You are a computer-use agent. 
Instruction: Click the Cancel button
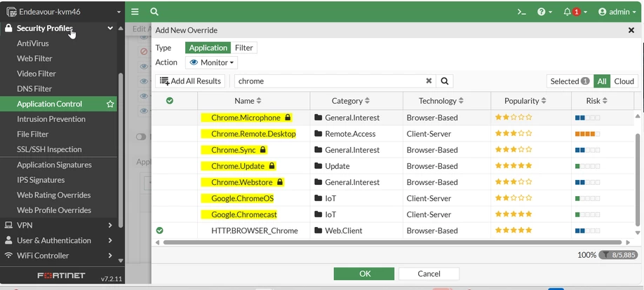point(429,274)
